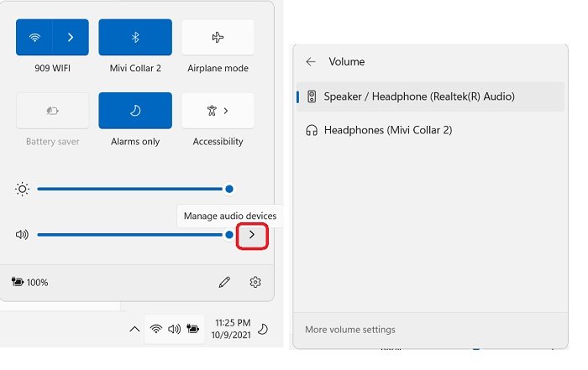Enable Airplane mode tile
The width and height of the screenshot is (588, 370).
[x=218, y=38]
